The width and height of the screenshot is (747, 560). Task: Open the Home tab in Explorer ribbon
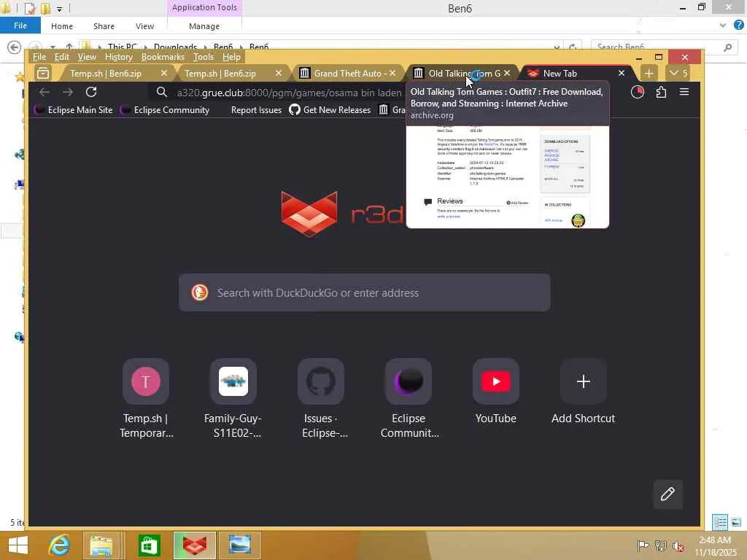coord(62,26)
